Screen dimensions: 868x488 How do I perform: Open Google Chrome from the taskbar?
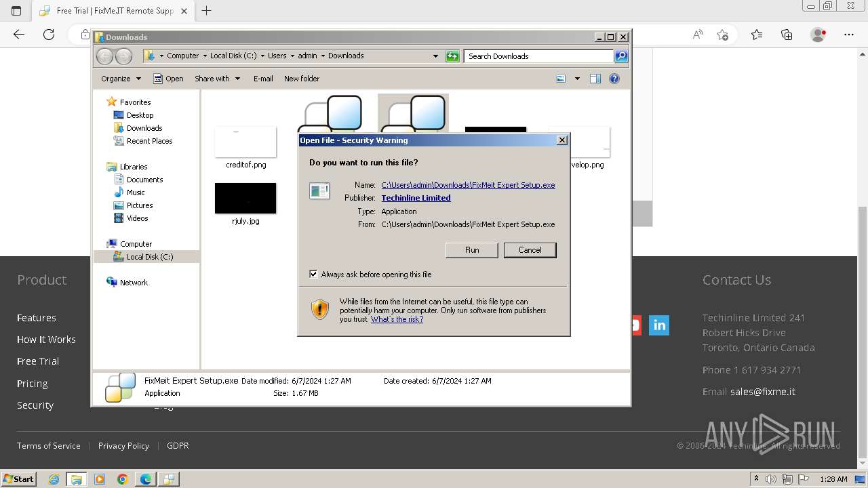pos(123,479)
